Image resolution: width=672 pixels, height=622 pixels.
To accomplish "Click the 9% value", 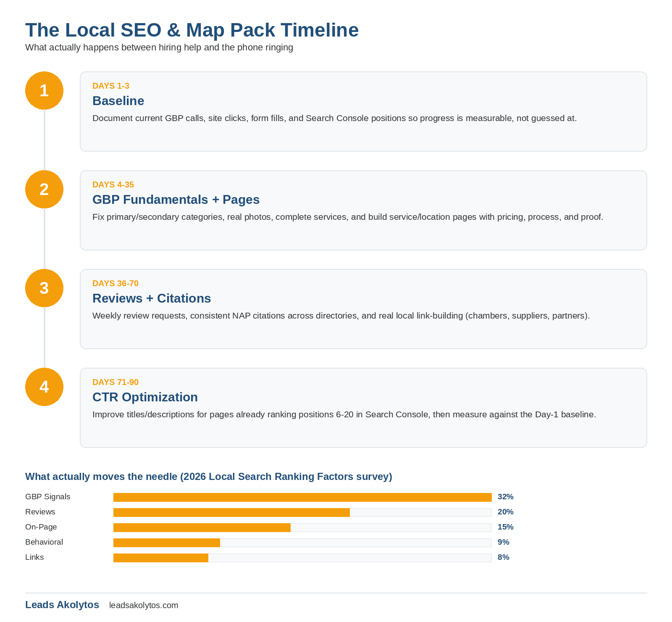I will coord(504,542).
